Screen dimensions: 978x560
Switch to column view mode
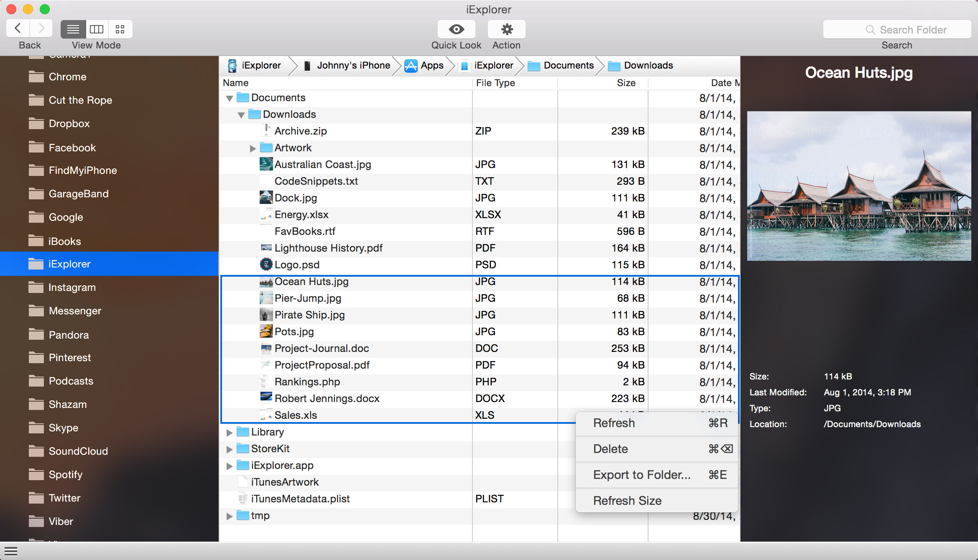pyautogui.click(x=97, y=29)
